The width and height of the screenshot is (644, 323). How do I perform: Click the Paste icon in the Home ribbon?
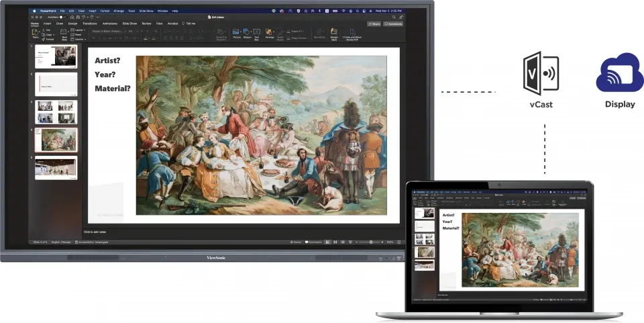(36, 35)
